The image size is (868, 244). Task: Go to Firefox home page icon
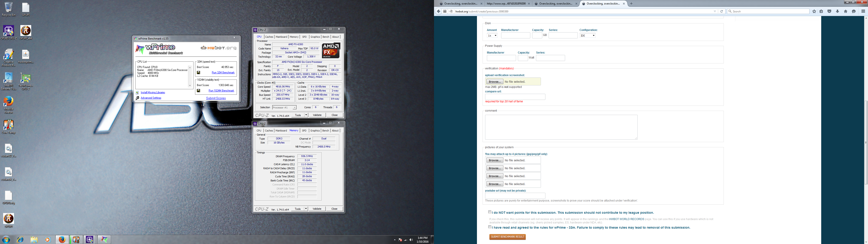click(x=846, y=12)
